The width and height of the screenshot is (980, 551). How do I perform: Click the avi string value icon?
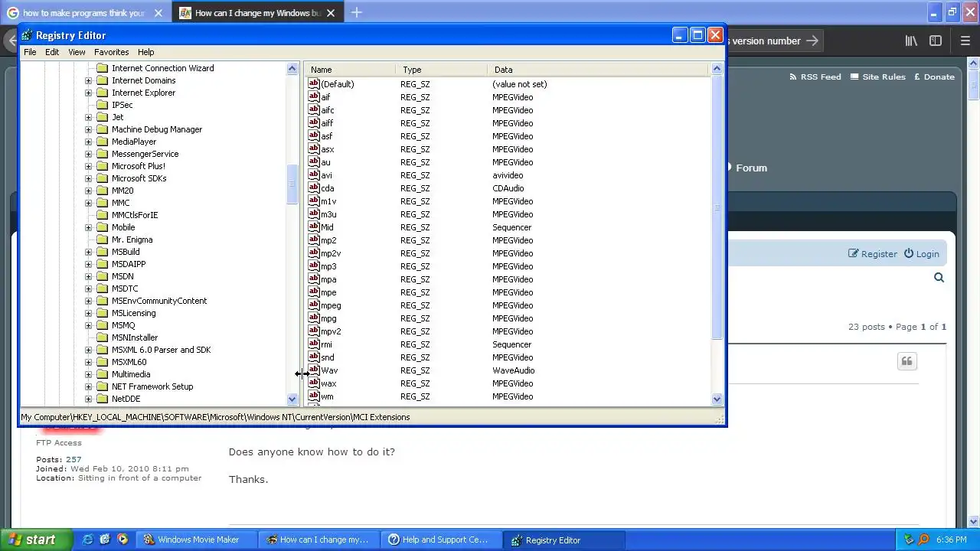point(313,174)
